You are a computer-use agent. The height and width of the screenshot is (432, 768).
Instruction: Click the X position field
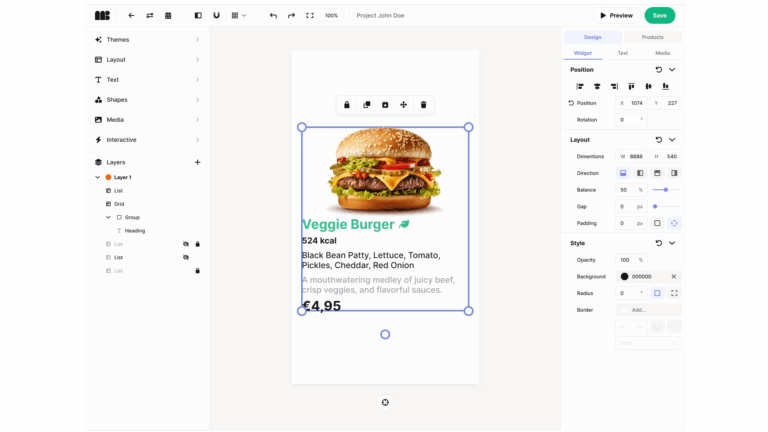click(x=631, y=103)
